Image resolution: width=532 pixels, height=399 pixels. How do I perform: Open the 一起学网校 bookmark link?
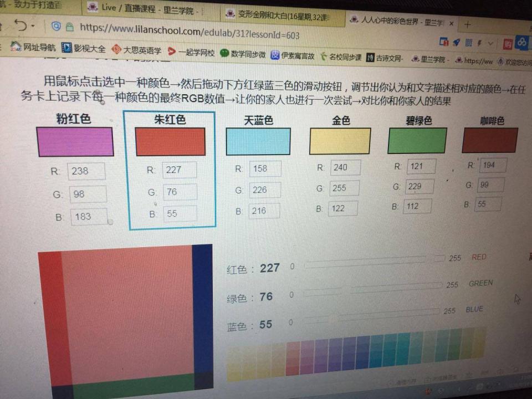(x=191, y=52)
